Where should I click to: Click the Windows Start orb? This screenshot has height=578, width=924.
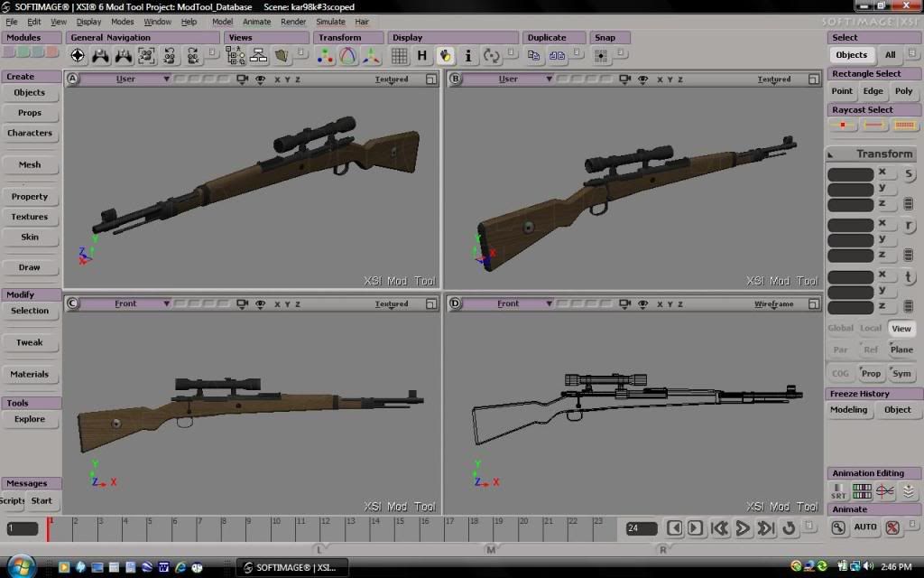[x=21, y=566]
